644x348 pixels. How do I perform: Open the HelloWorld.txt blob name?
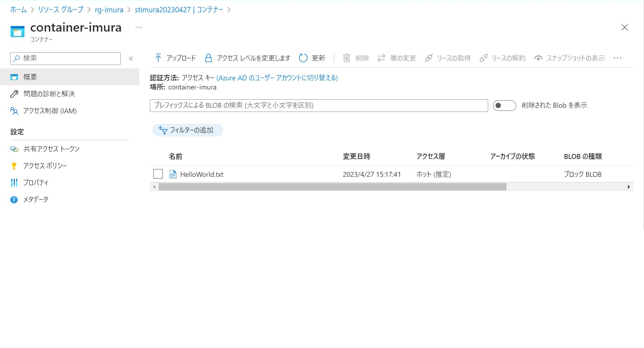pos(202,174)
